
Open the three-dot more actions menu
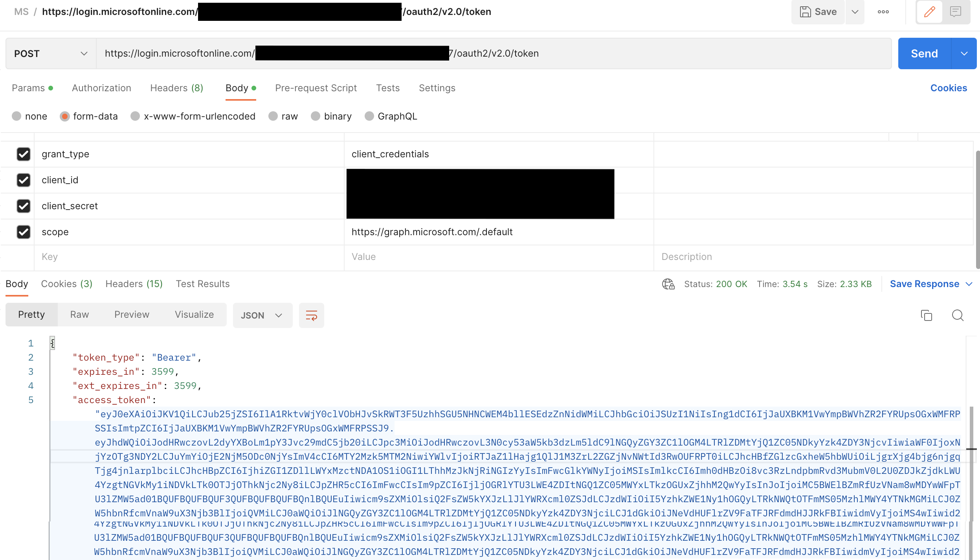[x=883, y=12]
